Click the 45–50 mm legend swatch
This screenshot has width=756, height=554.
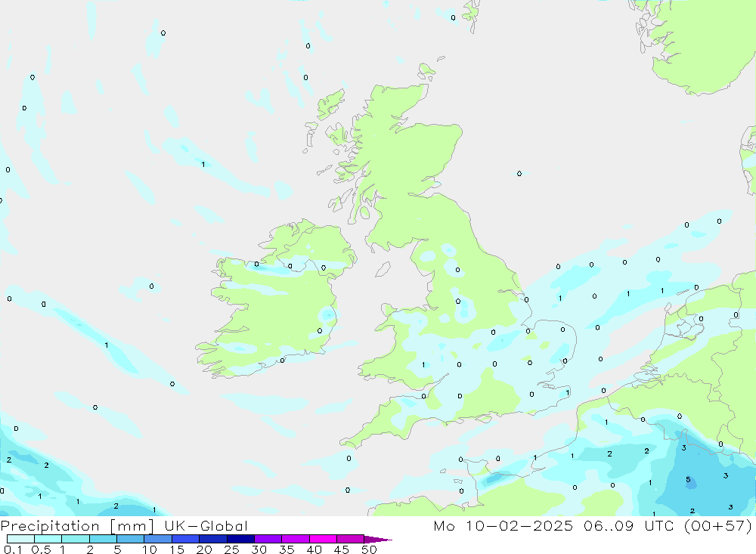pyautogui.click(x=351, y=539)
